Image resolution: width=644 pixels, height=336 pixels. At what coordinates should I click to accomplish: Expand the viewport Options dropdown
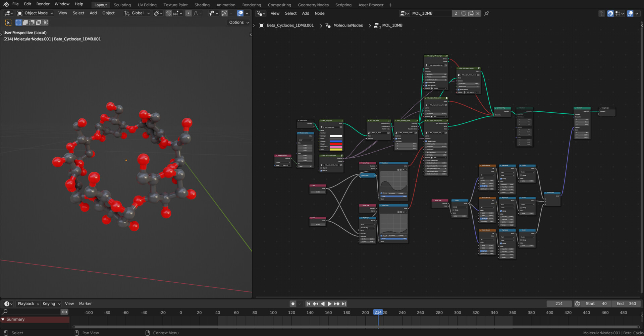coord(239,22)
